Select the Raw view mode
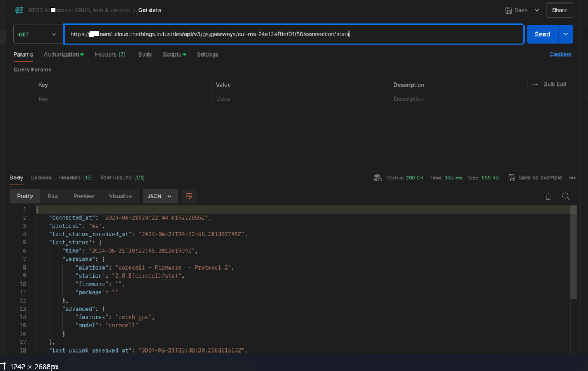588x371 pixels. (53, 196)
